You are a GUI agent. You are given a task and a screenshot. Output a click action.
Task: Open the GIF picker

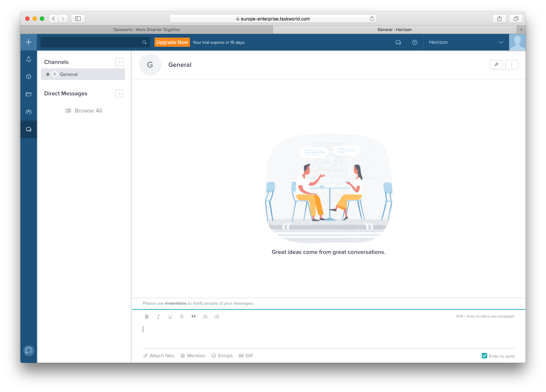[246, 356]
